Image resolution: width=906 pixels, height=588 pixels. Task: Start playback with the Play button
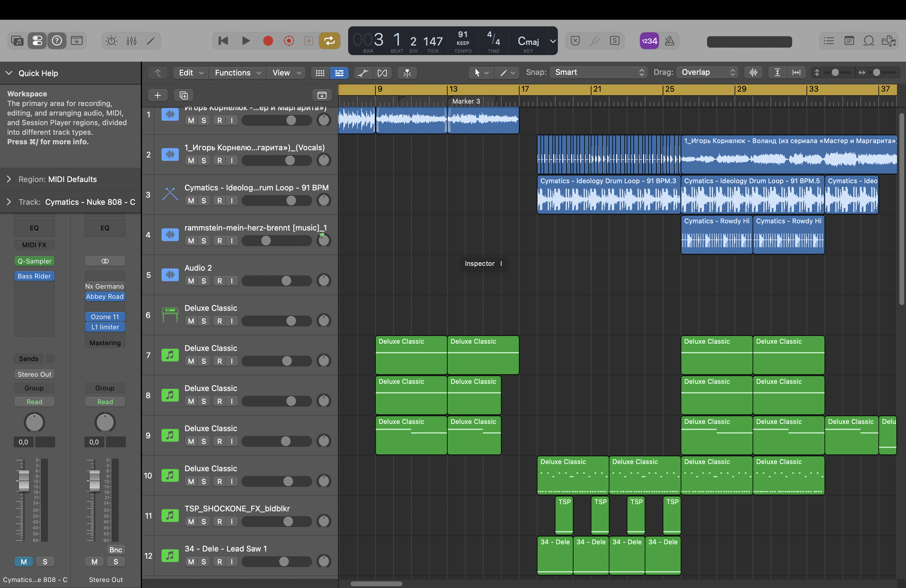tap(246, 41)
